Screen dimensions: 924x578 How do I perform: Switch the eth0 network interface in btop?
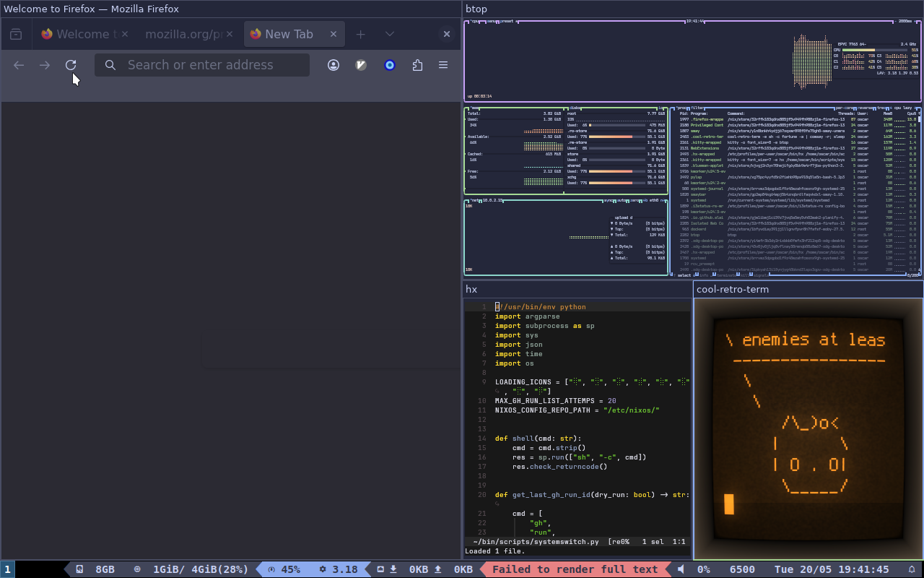pyautogui.click(x=653, y=200)
